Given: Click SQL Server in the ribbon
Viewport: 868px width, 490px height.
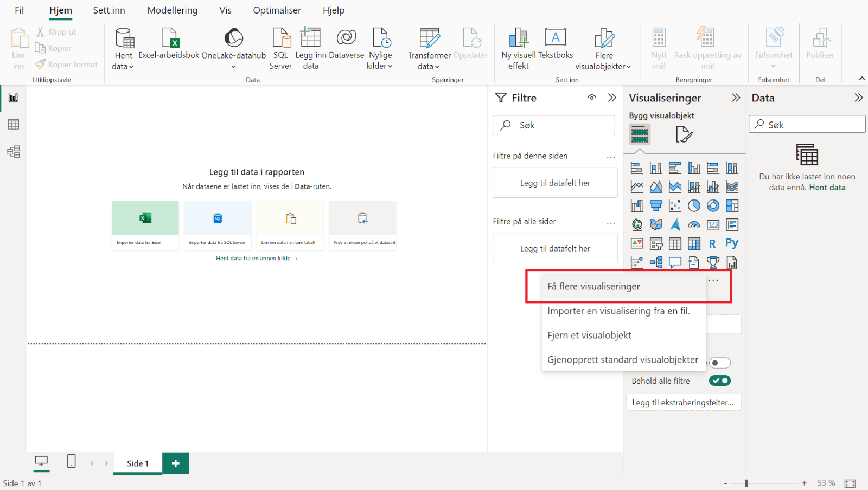Looking at the screenshot, I should pos(281,49).
